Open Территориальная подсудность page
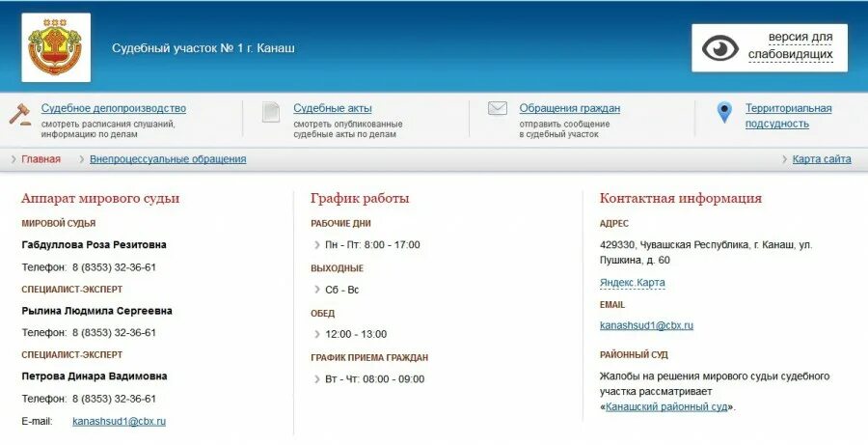868x445 pixels. (x=788, y=116)
